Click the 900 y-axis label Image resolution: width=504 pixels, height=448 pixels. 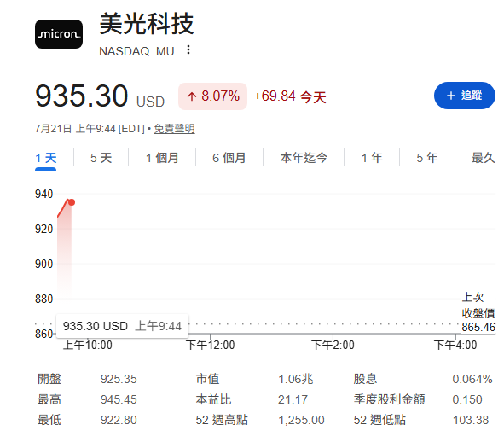[x=43, y=264]
